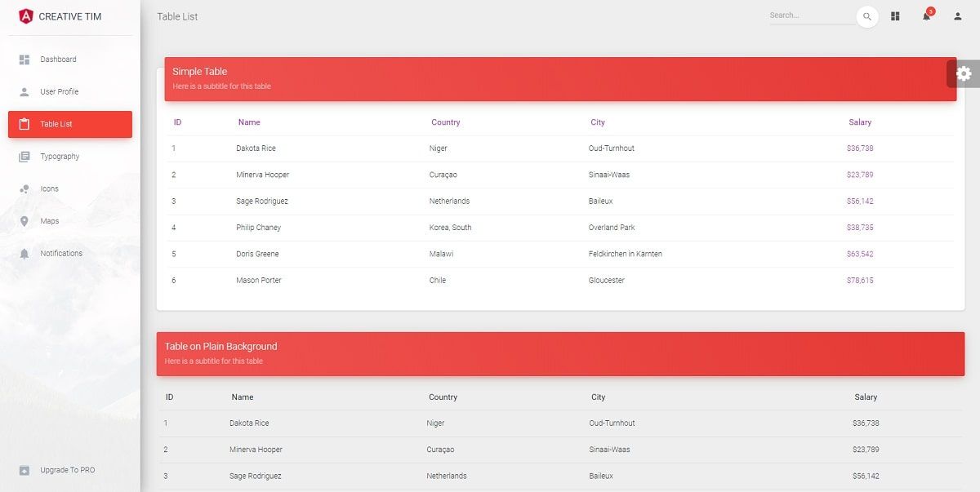
Task: Click the Upgrade To PRO link
Action: pos(67,470)
